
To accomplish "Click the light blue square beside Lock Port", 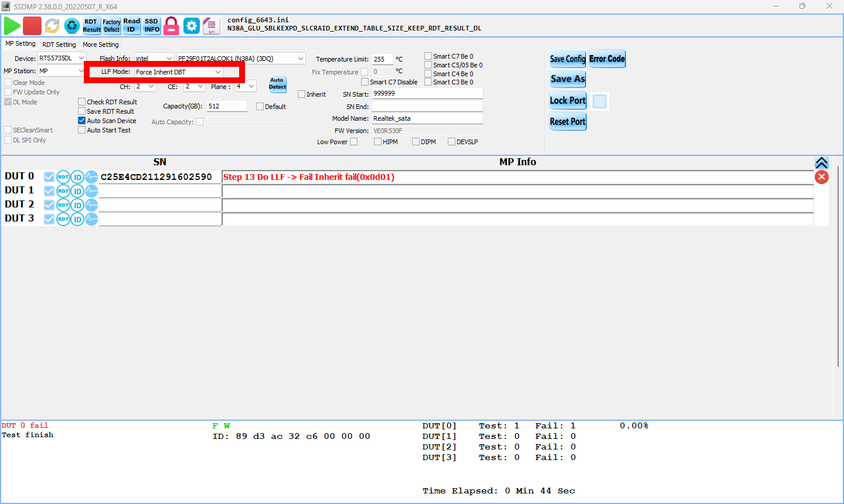I will (x=600, y=101).
